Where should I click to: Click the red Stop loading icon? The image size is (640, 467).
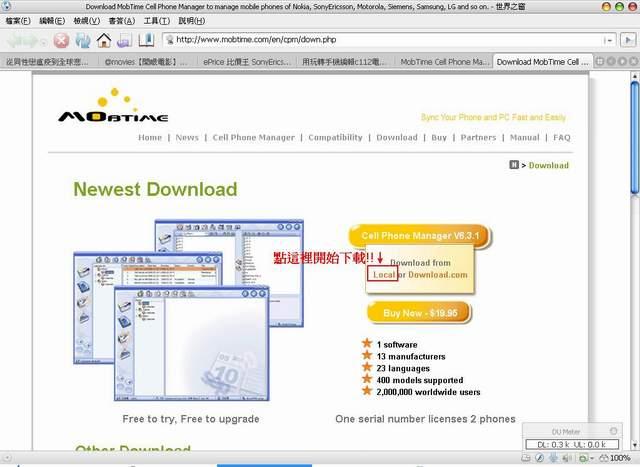[61, 40]
